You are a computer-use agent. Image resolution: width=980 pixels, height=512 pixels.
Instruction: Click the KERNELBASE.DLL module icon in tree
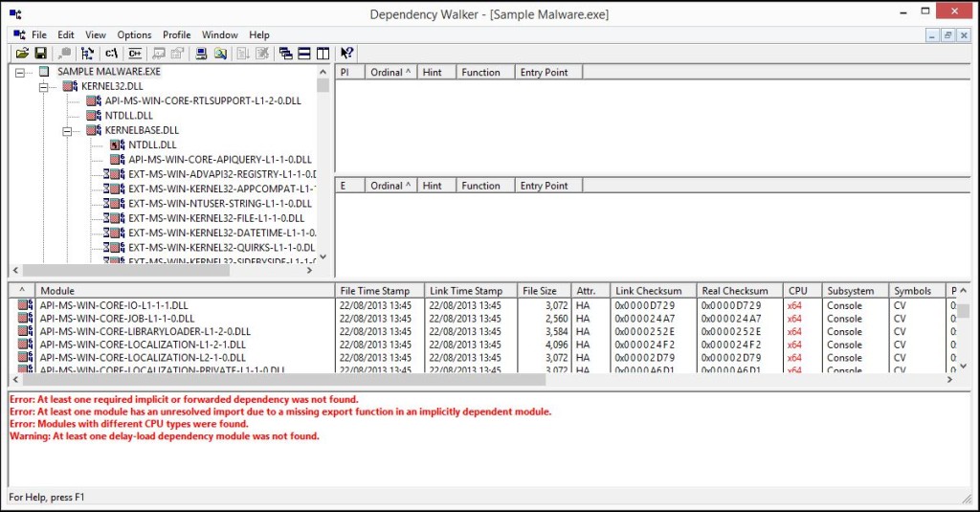(94, 130)
